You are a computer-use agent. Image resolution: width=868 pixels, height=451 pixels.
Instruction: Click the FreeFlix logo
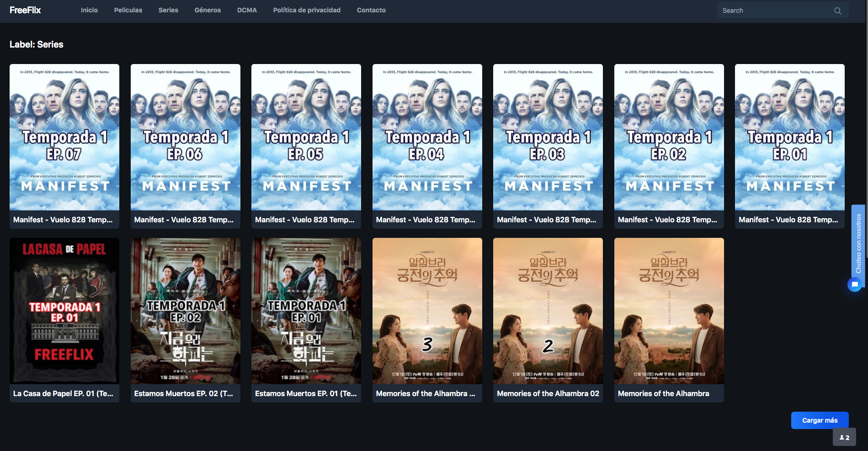[x=25, y=10]
